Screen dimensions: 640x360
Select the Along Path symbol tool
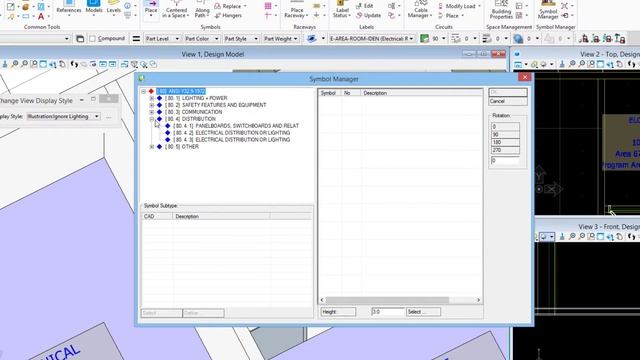click(x=201, y=10)
